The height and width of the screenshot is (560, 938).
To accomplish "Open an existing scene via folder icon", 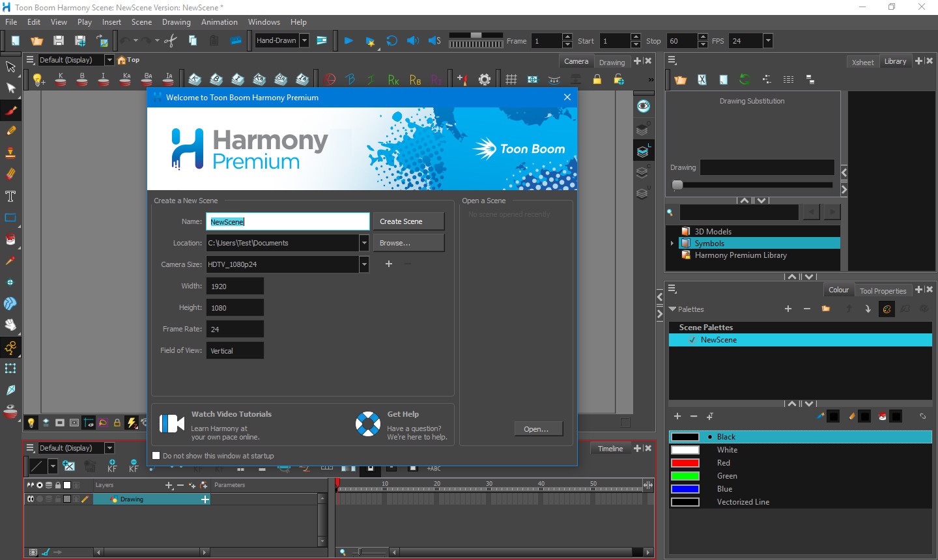I will click(x=37, y=40).
